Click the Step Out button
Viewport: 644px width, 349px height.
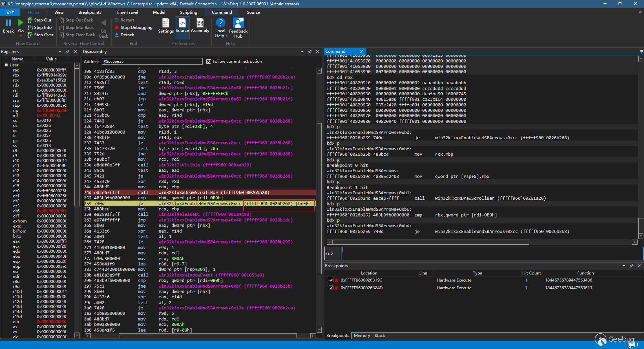[40, 20]
